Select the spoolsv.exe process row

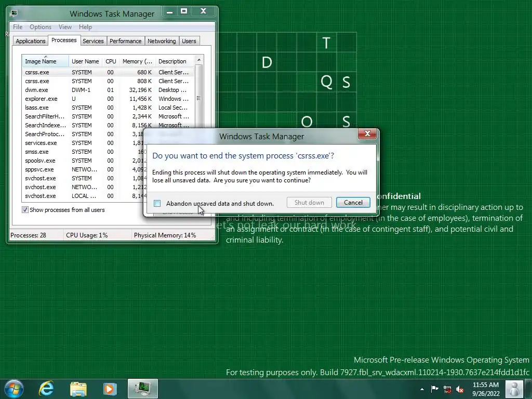point(83,161)
